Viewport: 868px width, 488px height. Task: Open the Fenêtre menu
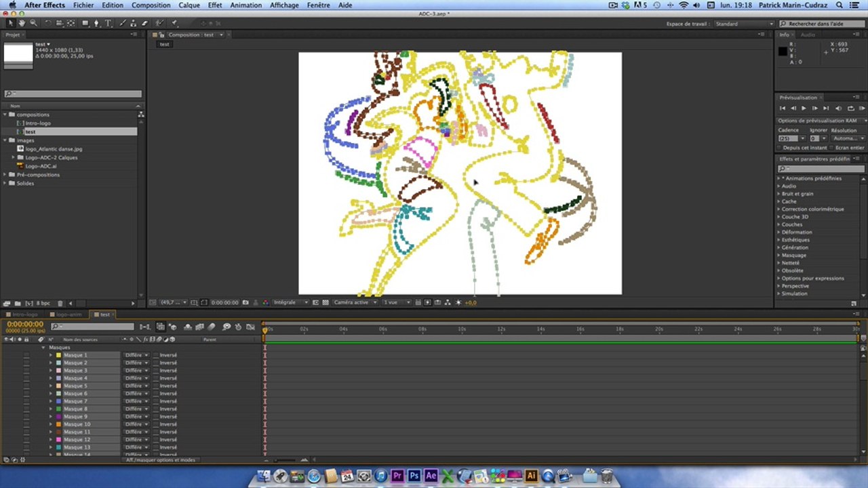(318, 5)
